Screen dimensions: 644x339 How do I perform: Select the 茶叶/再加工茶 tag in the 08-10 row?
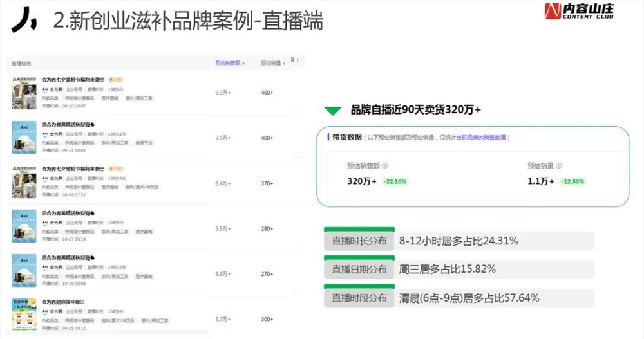(x=139, y=98)
